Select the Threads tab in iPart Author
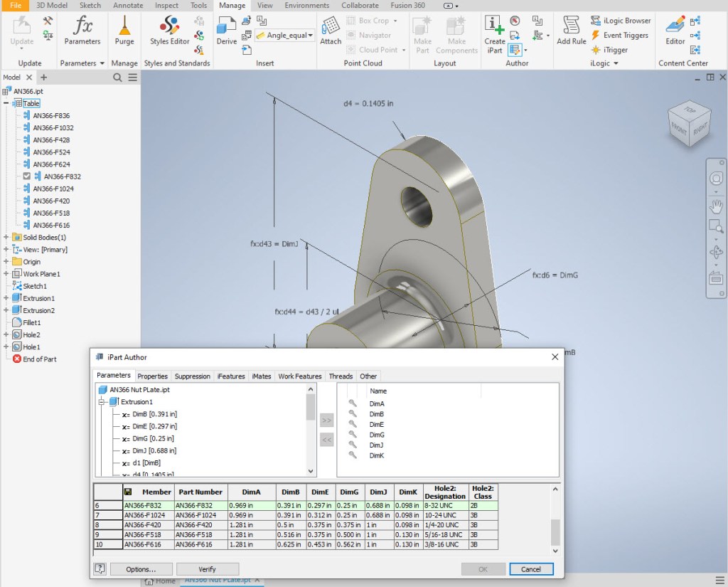The width and height of the screenshot is (728, 587). pos(341,376)
